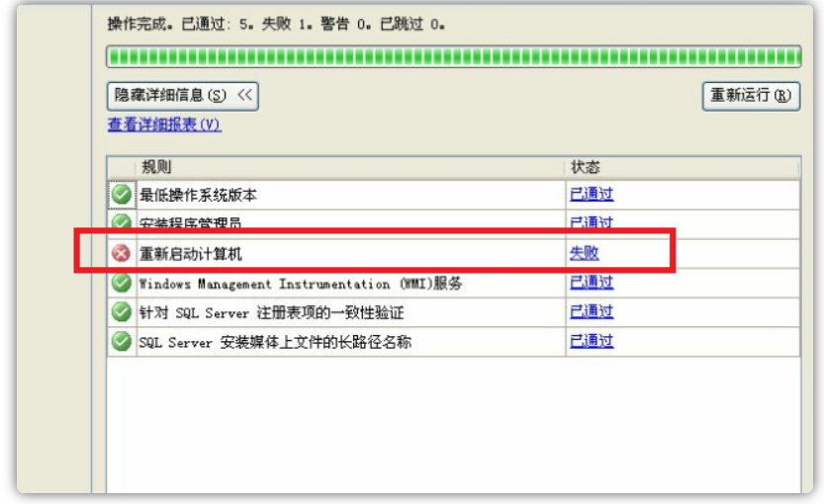Select the 最低操作系统版本 rule name
This screenshot has height=504, width=824.
[198, 196]
